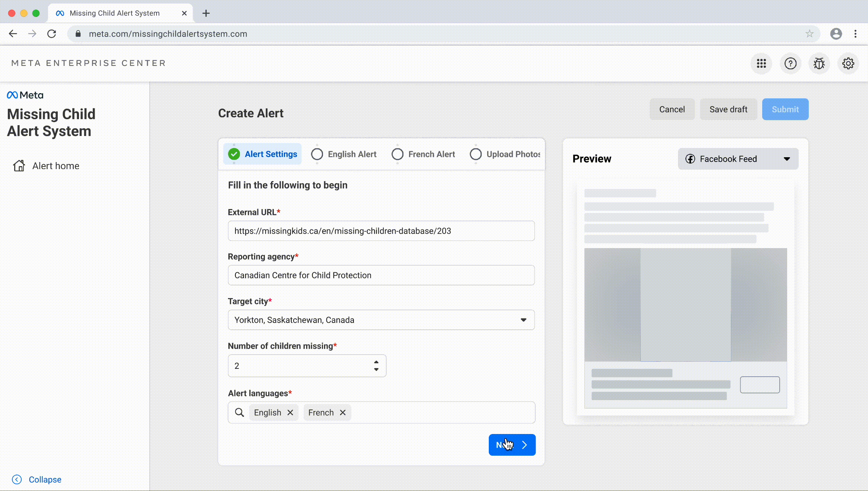This screenshot has height=491, width=868.
Task: Click the bug report icon
Action: click(819, 64)
